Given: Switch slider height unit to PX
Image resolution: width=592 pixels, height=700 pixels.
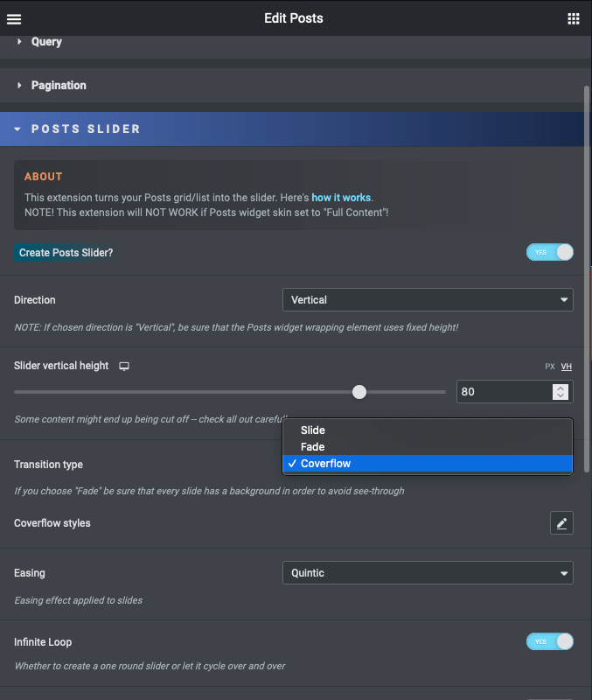Looking at the screenshot, I should 550,367.
